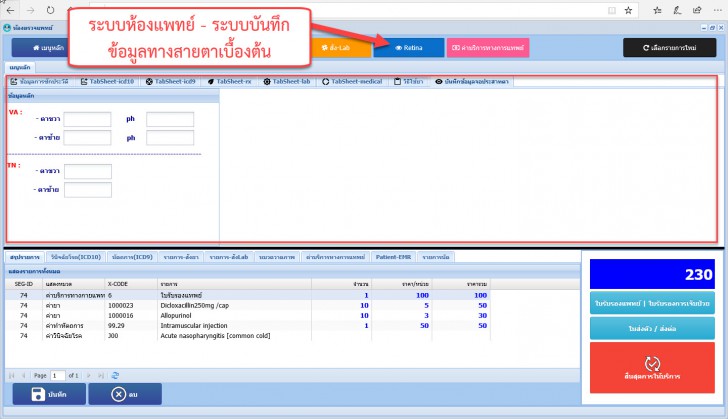Open the lower medical service fee tab

click(335, 257)
